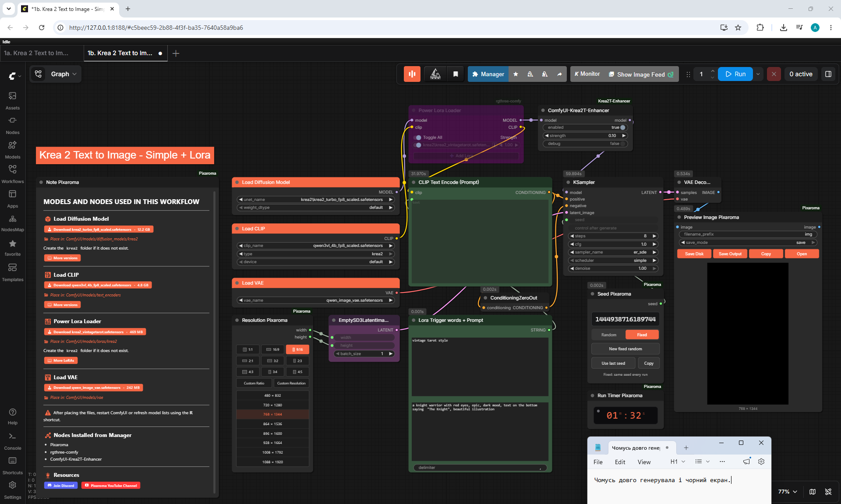
Task: Click New fixed random in Seed Pixaroma
Action: click(x=625, y=349)
